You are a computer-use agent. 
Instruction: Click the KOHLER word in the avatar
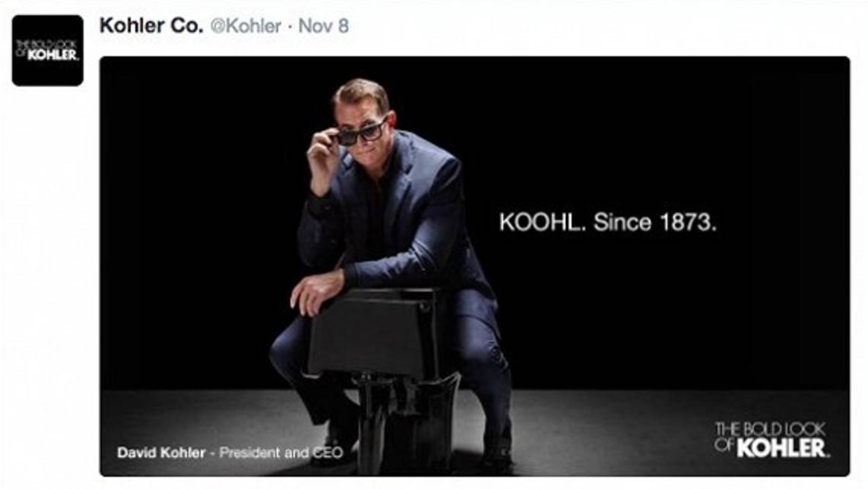coord(52,55)
